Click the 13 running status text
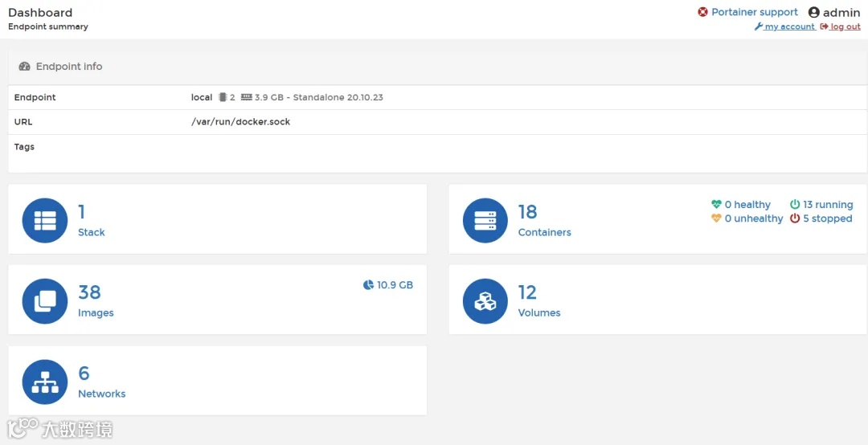 pyautogui.click(x=828, y=205)
